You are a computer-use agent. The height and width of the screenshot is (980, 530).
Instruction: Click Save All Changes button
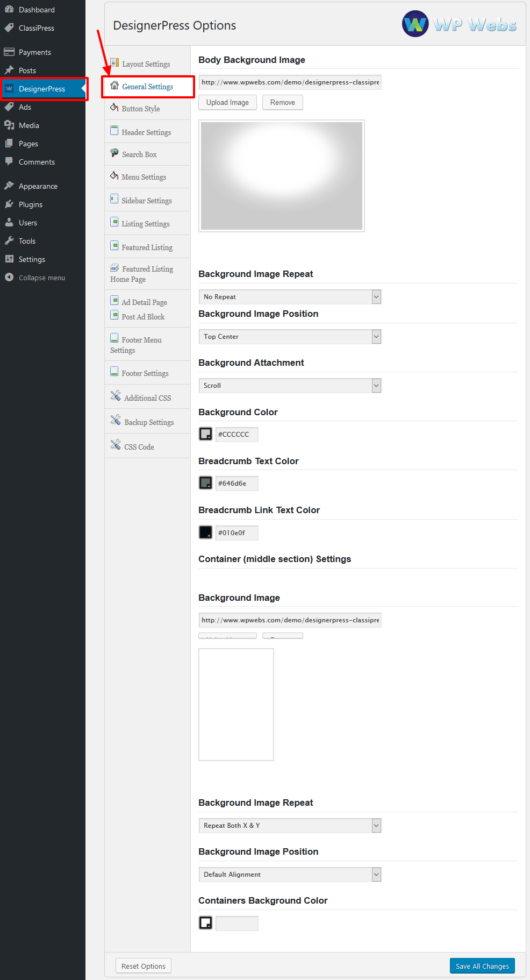pos(482,966)
